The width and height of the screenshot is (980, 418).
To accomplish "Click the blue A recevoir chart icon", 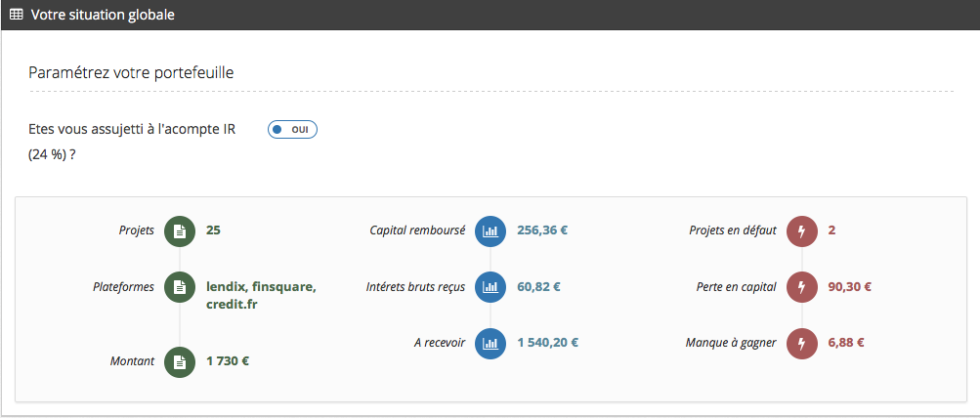I will click(x=490, y=343).
